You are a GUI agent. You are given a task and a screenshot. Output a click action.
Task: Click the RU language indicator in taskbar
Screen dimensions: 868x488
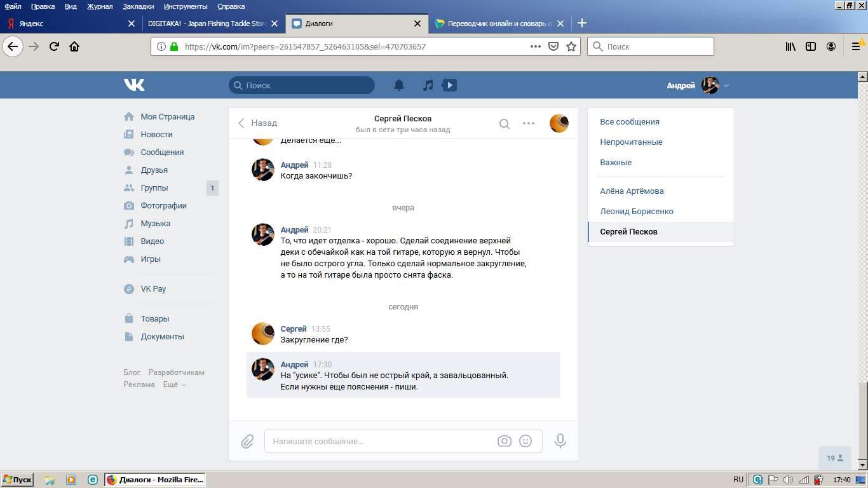(x=738, y=480)
